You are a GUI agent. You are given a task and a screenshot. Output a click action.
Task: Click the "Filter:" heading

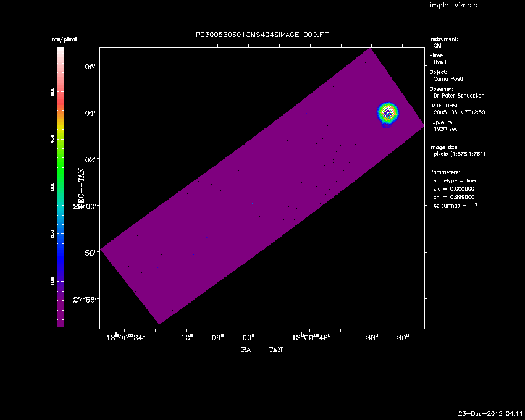coord(437,56)
